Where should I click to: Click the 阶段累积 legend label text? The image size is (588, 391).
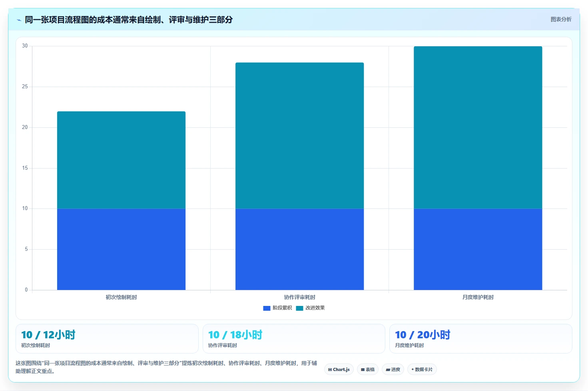click(x=282, y=308)
